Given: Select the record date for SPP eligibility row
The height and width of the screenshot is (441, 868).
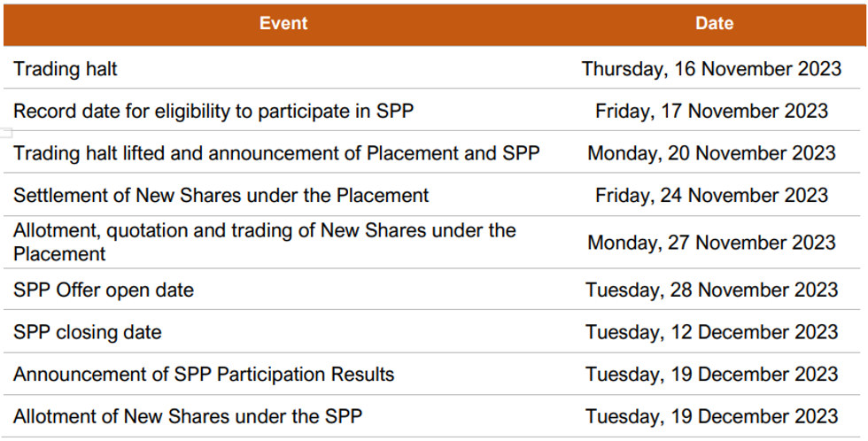Looking at the screenshot, I should [213, 111].
